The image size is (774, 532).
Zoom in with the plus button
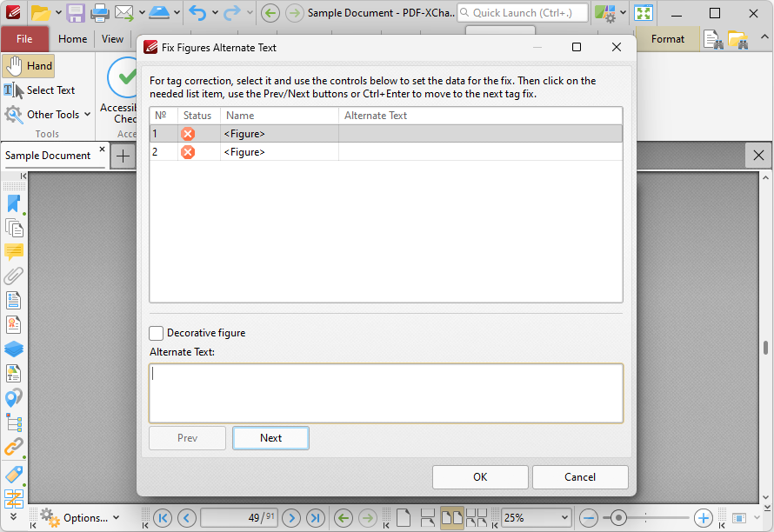pos(704,517)
